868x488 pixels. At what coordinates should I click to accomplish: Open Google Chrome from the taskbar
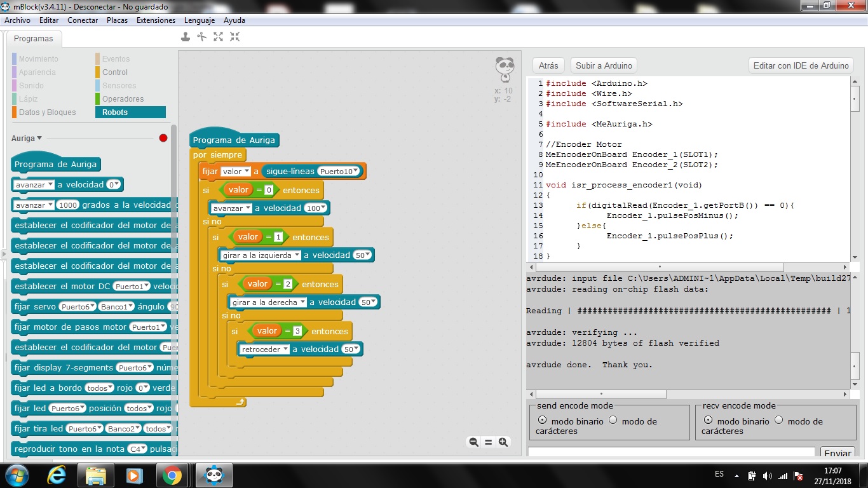[172, 475]
